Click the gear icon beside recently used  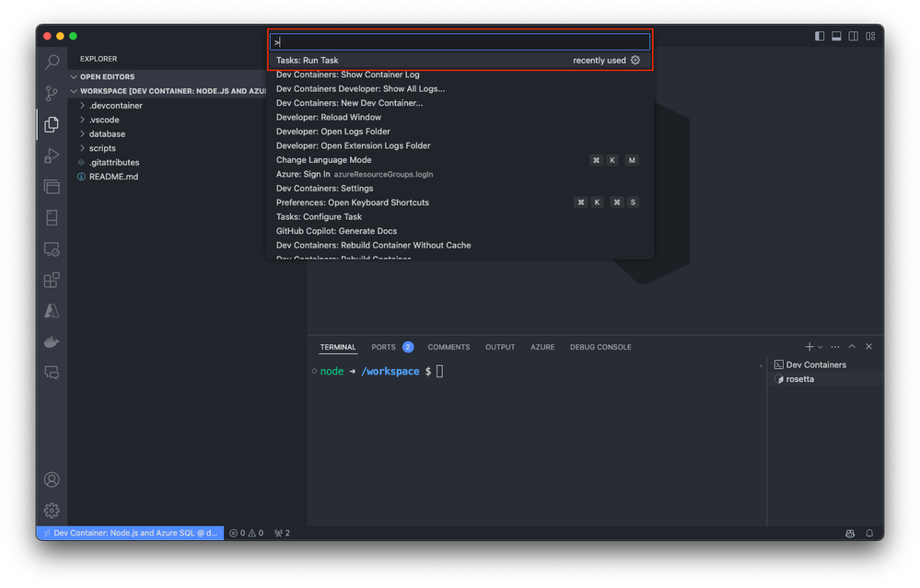pyautogui.click(x=635, y=61)
